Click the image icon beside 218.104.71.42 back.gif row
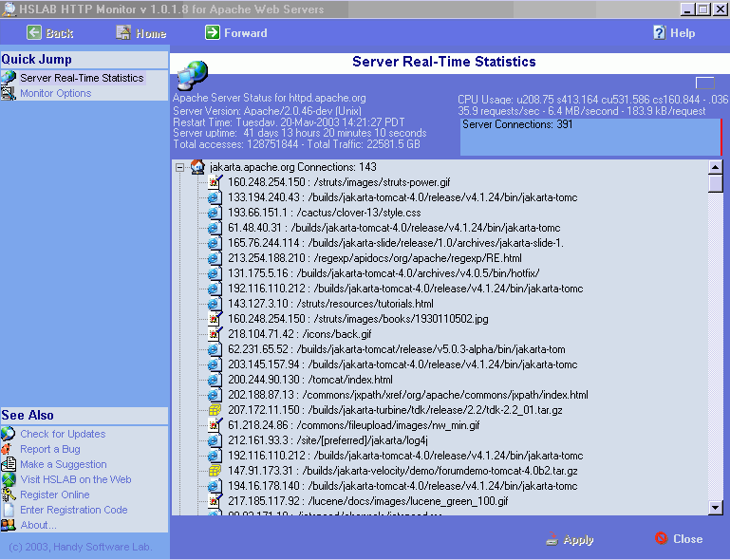Screen dimensions: 730x560 coord(215,333)
